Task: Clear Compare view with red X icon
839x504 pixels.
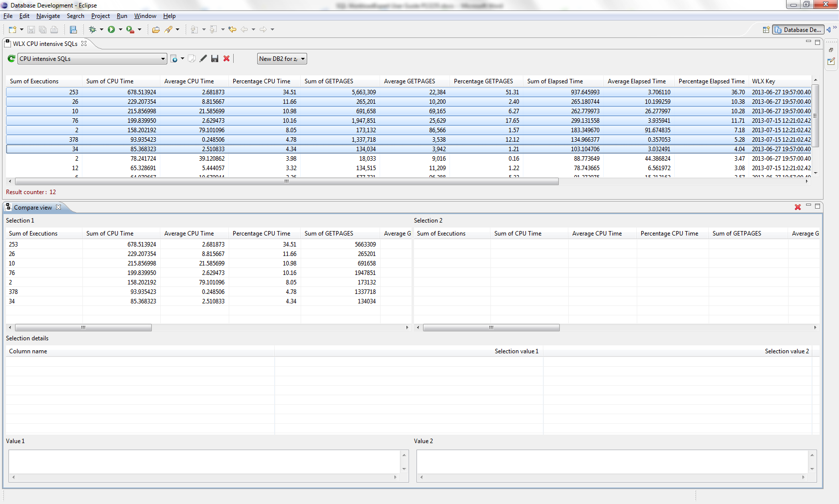Action: (x=798, y=207)
